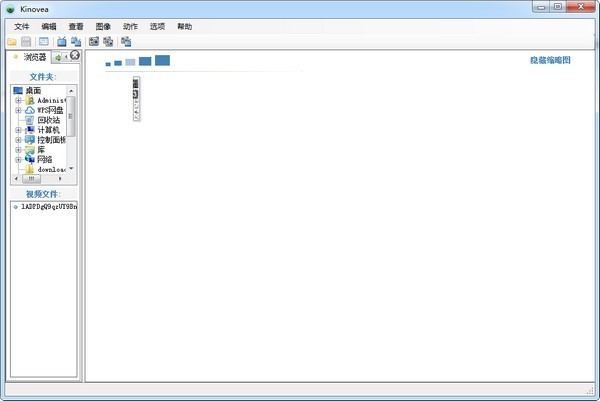Screen dimensions: 600x401
Task: Click the tab scroll left arrow
Action: point(66,57)
